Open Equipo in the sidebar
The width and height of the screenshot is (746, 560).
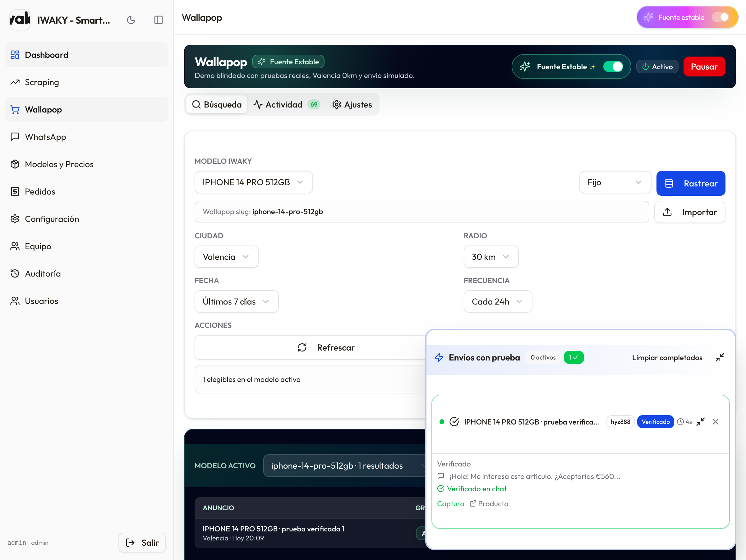[x=87, y=246]
